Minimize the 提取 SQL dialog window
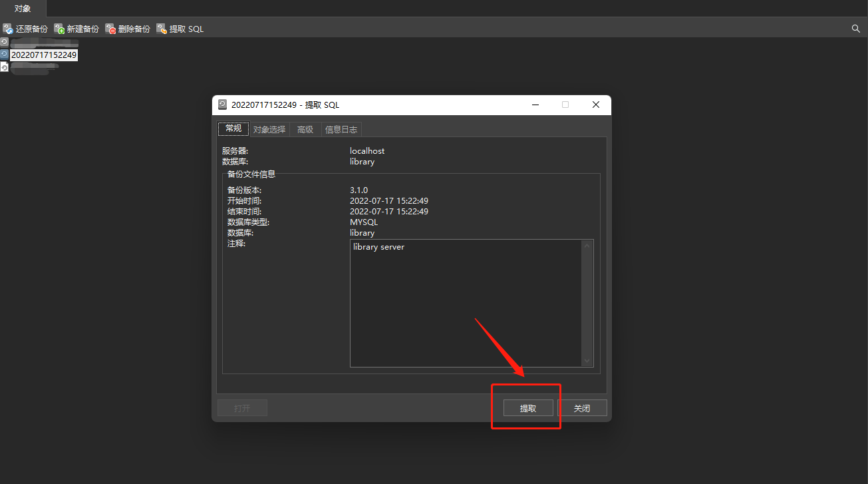868x484 pixels. coord(535,105)
